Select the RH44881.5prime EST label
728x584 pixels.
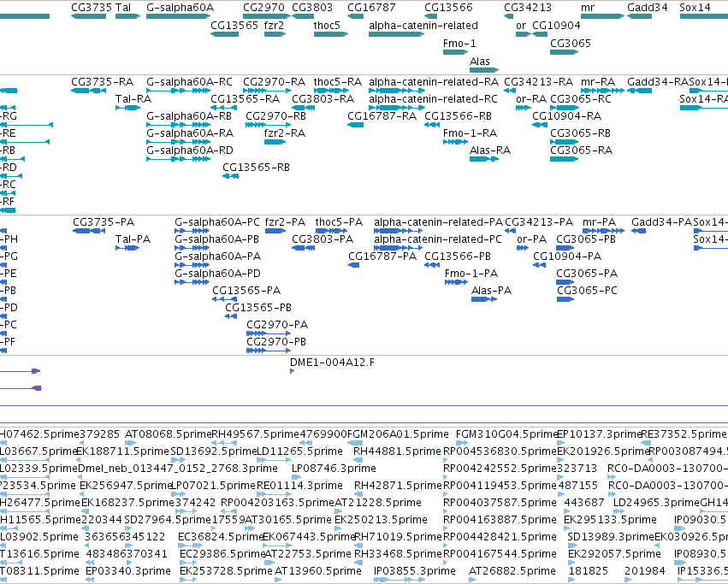398,451
